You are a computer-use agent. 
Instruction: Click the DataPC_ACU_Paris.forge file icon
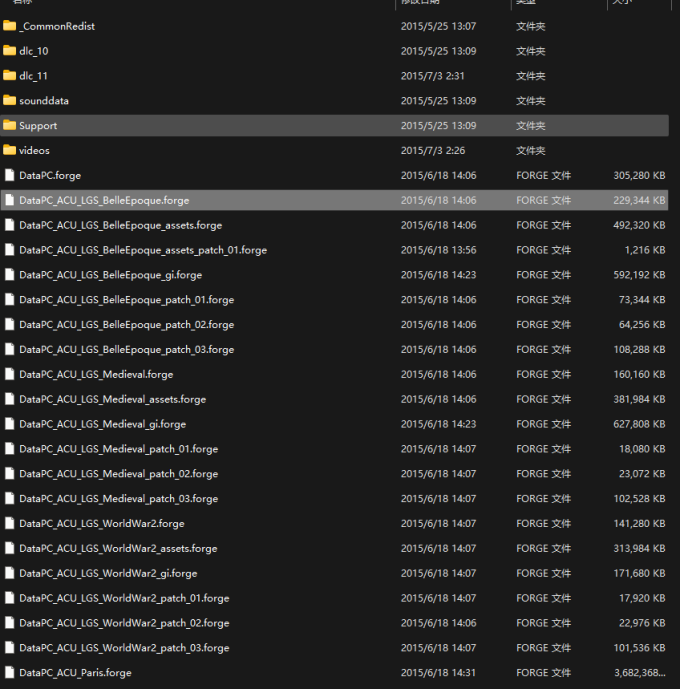tap(9, 673)
